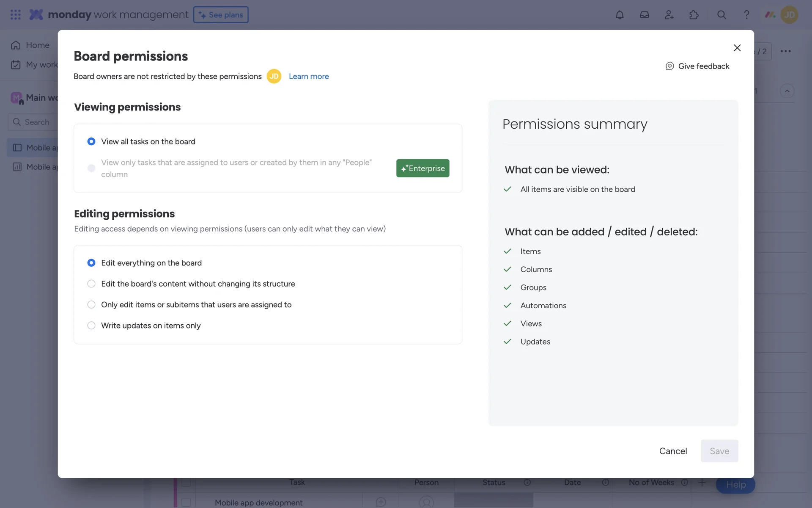812x508 pixels.
Task: Collapse the group using the chevron button
Action: (x=787, y=91)
